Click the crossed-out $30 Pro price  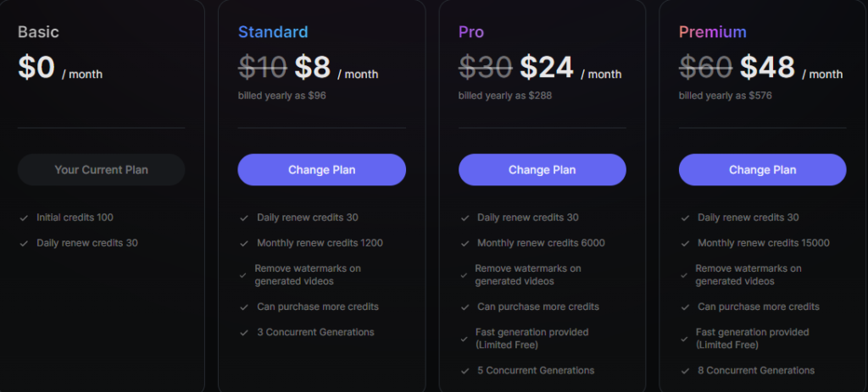tap(486, 68)
